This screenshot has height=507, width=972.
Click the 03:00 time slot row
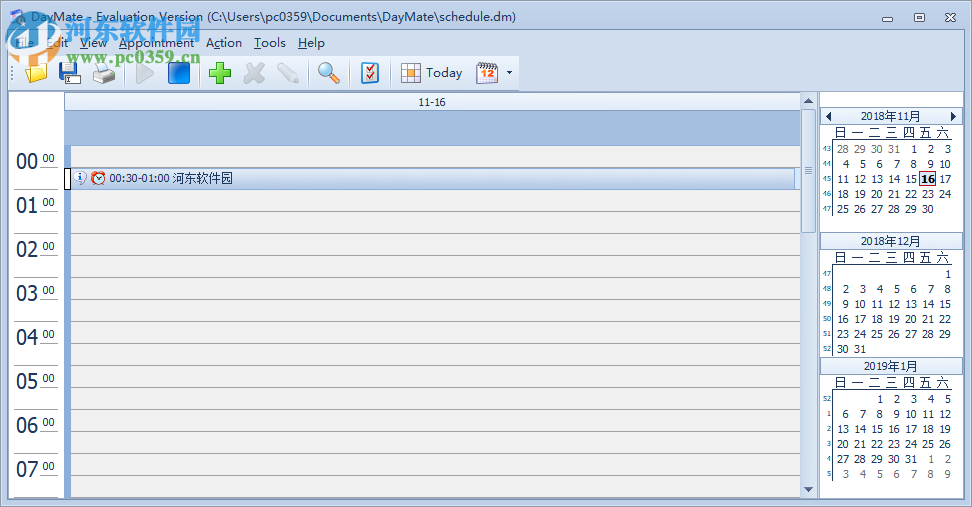435,289
